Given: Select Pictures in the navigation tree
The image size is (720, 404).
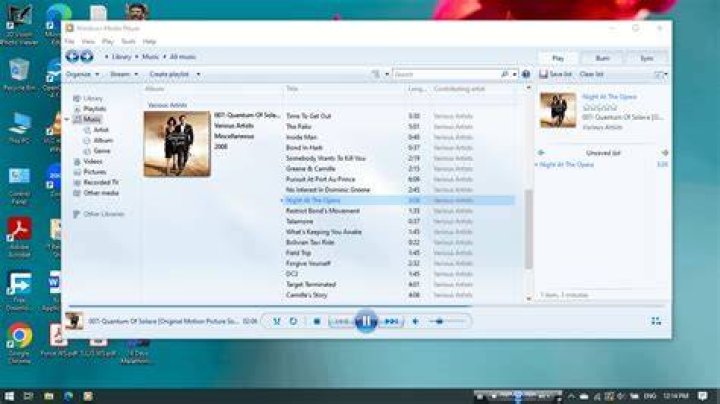Looking at the screenshot, I should tap(95, 172).
